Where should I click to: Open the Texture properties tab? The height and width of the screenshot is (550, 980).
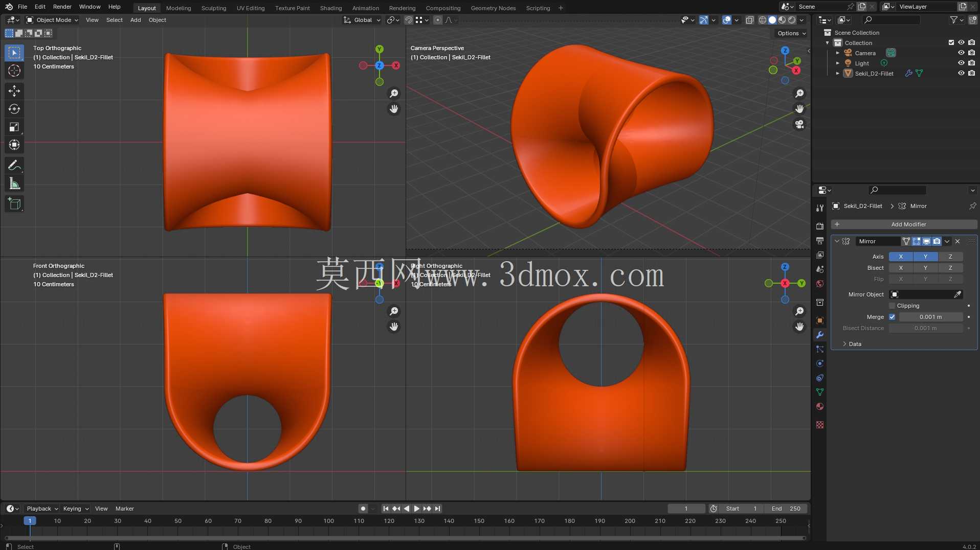[820, 425]
